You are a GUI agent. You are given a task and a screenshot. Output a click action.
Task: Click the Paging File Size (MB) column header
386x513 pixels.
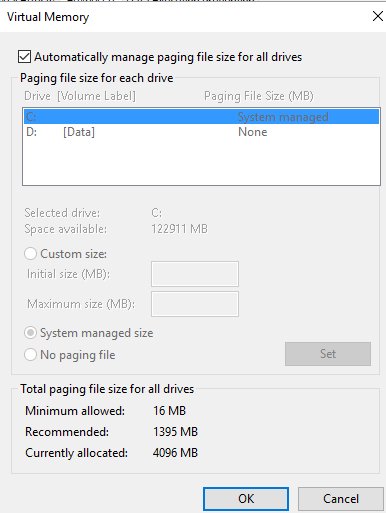tap(259, 96)
